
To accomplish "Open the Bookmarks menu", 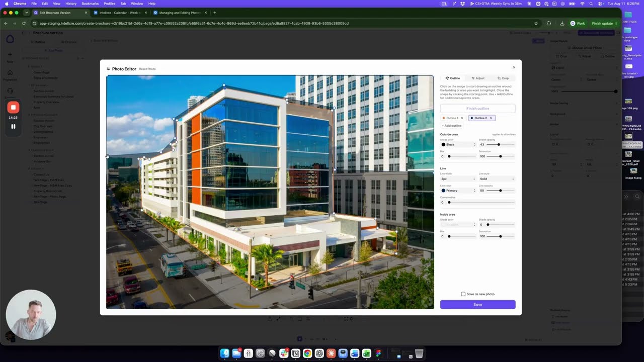I will pyautogui.click(x=90, y=4).
